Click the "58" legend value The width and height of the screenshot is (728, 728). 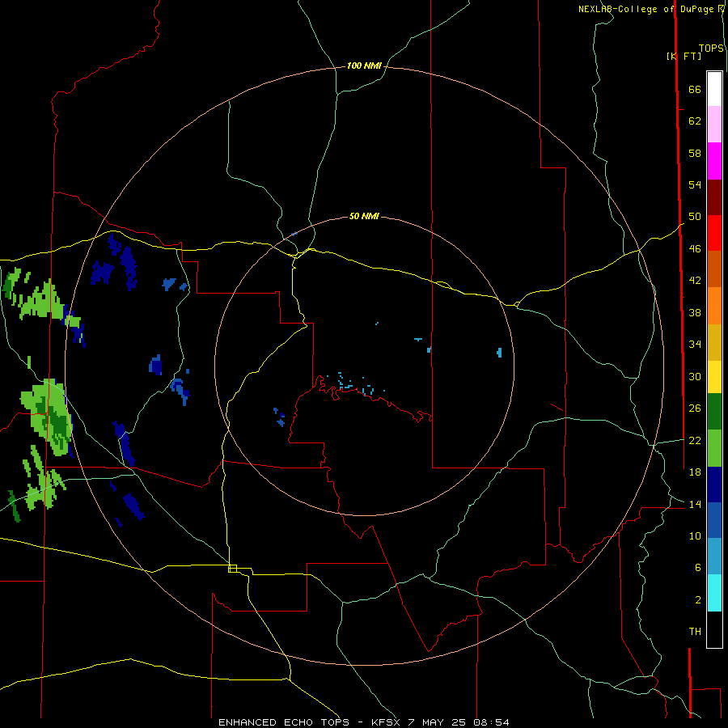click(x=695, y=153)
